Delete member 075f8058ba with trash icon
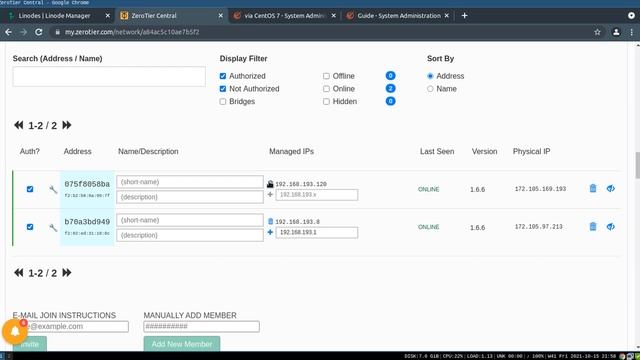 (x=593, y=188)
